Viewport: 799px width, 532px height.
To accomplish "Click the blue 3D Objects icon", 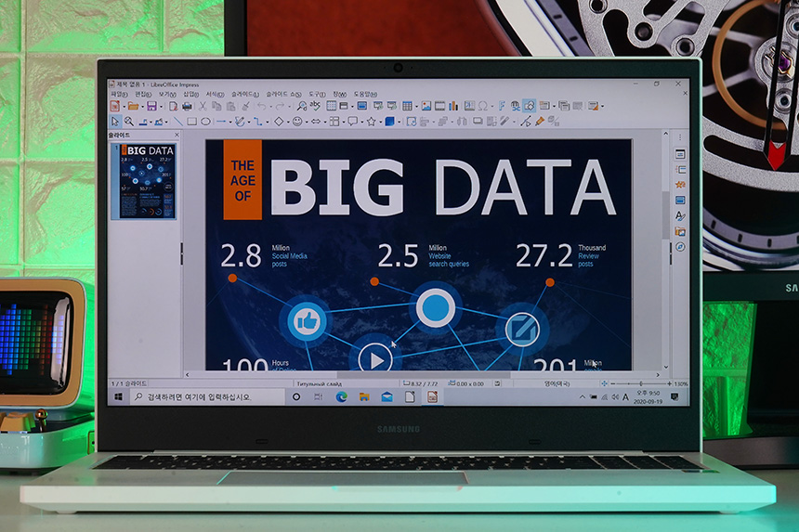I will 390,122.
